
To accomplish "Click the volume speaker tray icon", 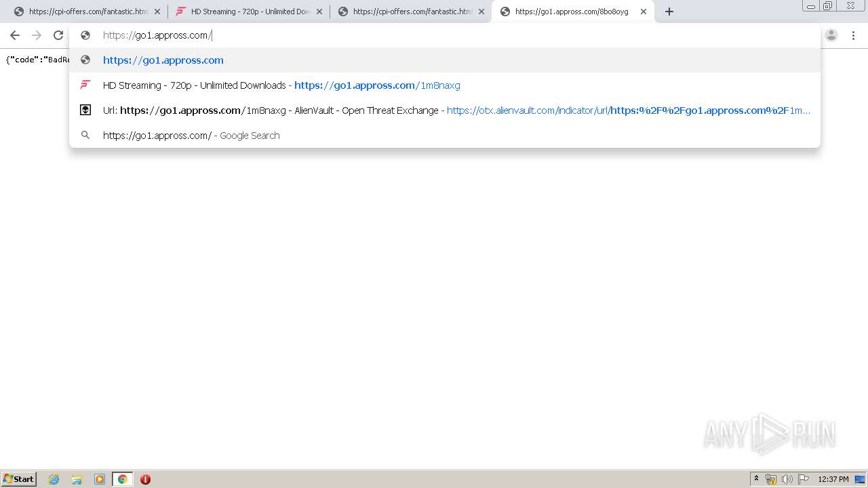I will [x=787, y=479].
